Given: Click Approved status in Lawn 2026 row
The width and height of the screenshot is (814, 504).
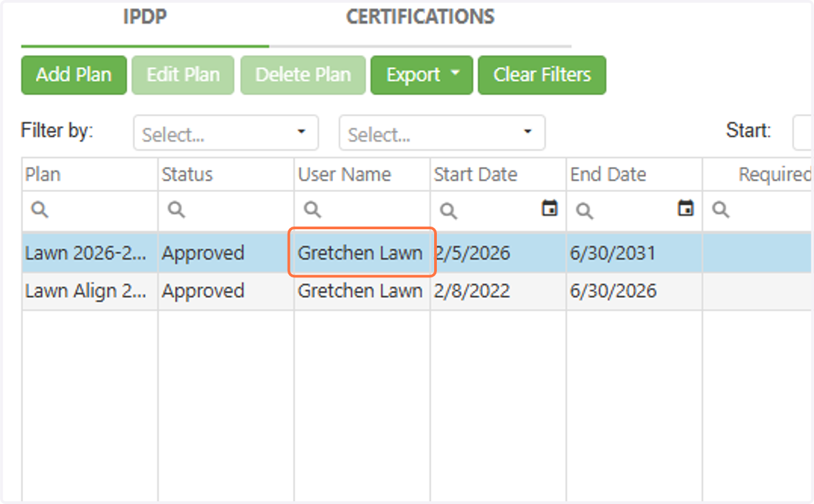Looking at the screenshot, I should point(227,253).
